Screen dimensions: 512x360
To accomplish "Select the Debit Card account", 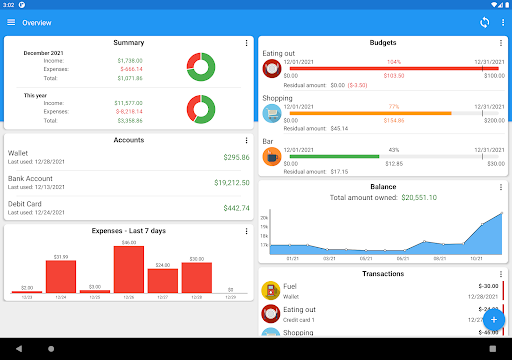I will [x=129, y=208].
